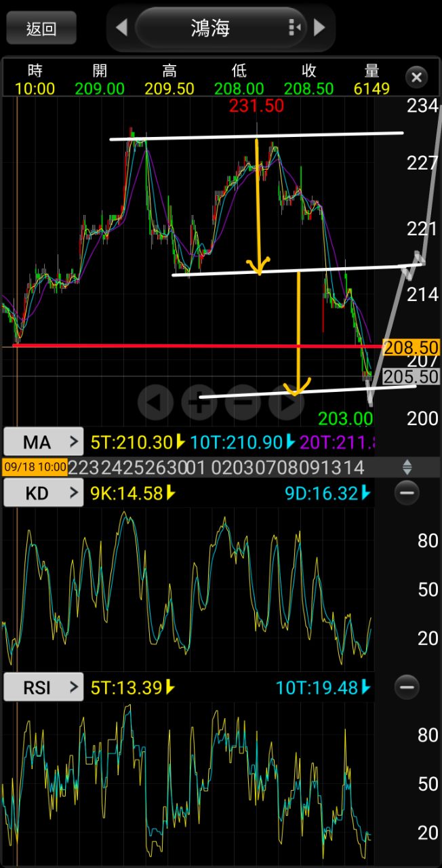442x868 pixels.
Task: Close the candle data info bar
Action: click(x=417, y=77)
